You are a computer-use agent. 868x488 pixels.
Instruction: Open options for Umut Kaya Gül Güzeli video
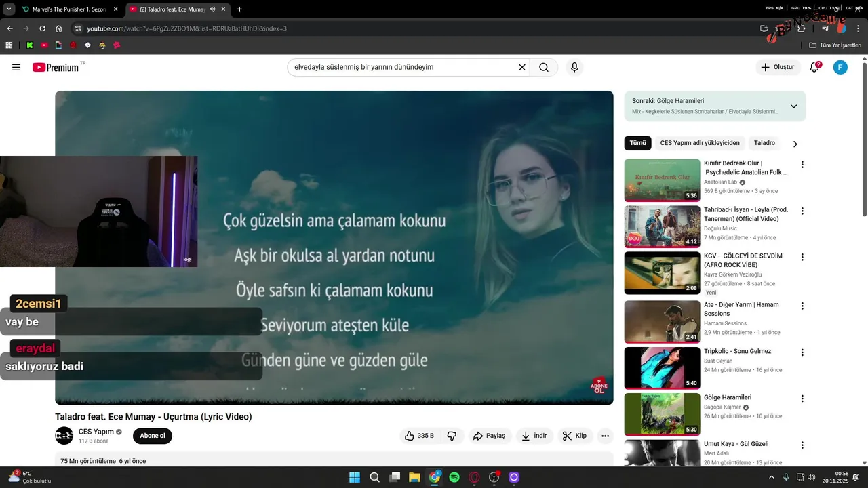802,445
